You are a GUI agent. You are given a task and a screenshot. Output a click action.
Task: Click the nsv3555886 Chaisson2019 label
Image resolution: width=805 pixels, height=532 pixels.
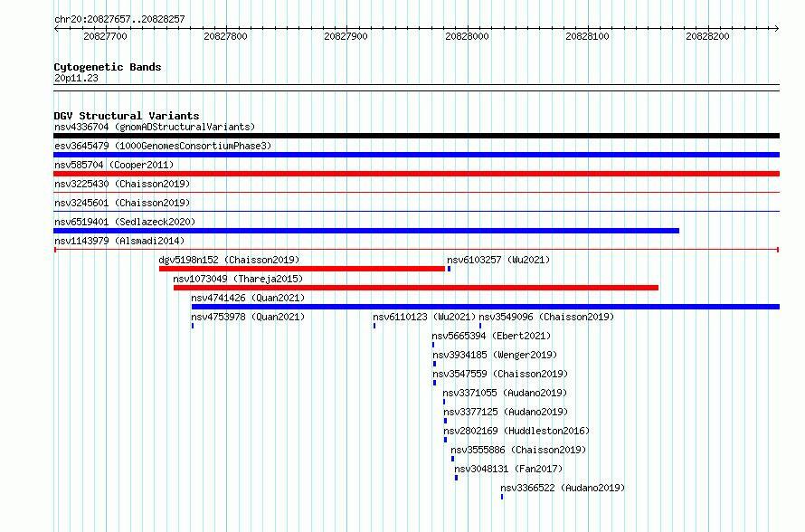(x=518, y=450)
